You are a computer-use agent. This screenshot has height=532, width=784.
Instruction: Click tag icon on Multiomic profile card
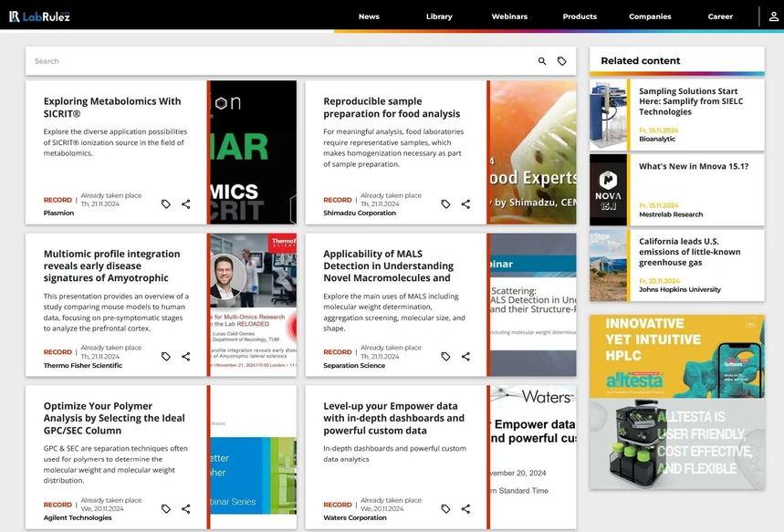pos(166,357)
